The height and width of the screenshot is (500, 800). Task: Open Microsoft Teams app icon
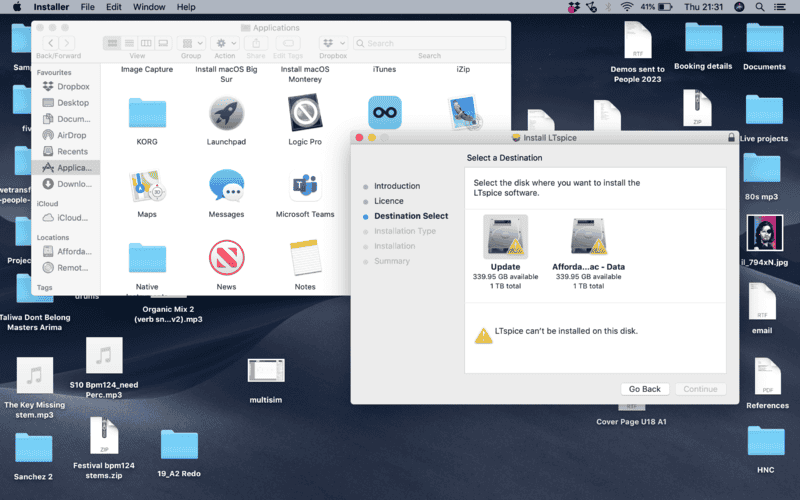(x=305, y=186)
